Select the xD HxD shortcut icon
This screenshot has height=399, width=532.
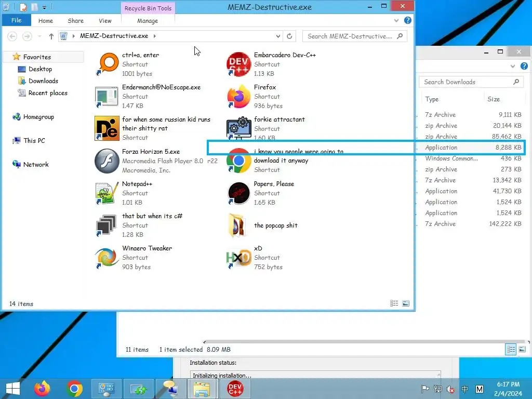(239, 257)
